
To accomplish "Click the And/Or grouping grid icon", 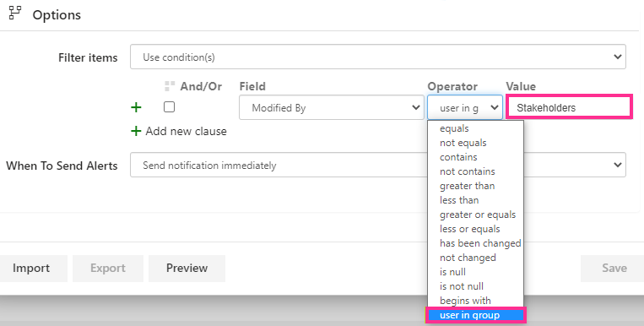I will [x=170, y=86].
